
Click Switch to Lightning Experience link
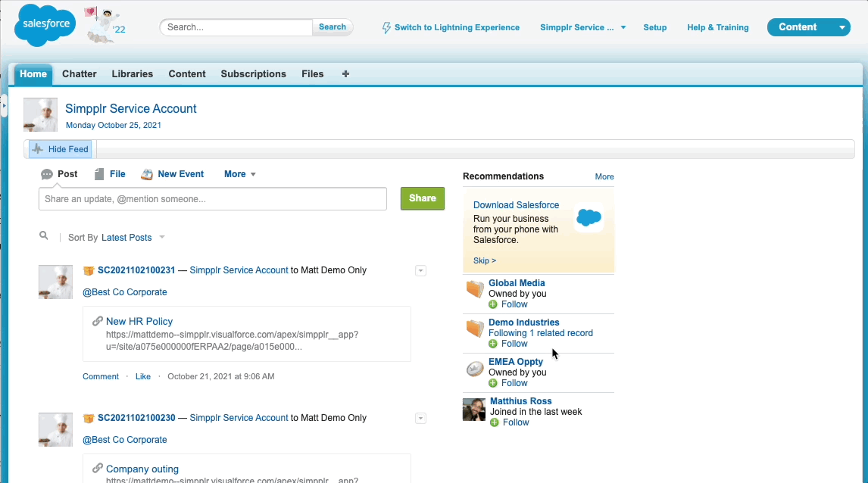point(457,28)
